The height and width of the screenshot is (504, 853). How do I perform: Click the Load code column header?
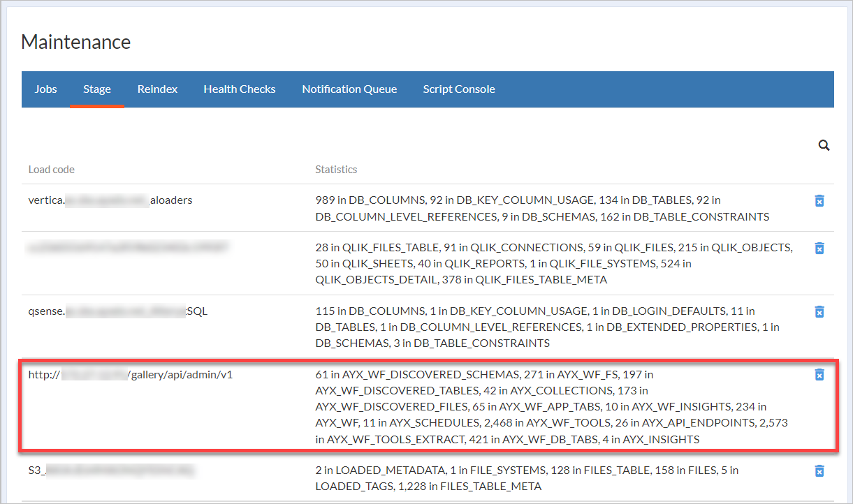(52, 170)
